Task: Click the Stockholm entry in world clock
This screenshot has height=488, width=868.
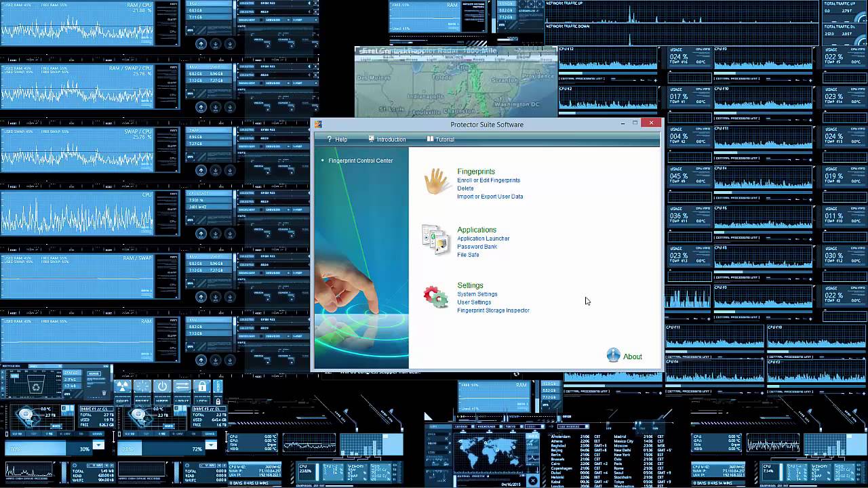Action: [x=623, y=477]
